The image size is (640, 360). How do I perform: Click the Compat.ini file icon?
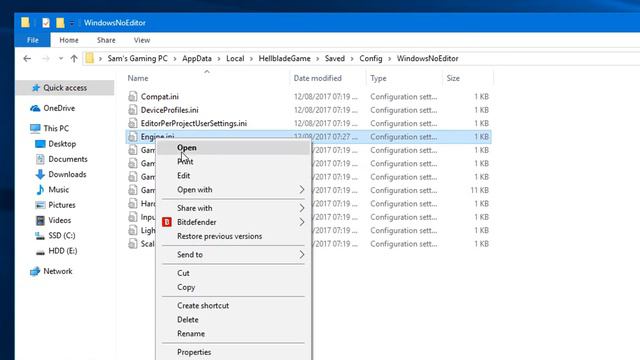pos(133,96)
